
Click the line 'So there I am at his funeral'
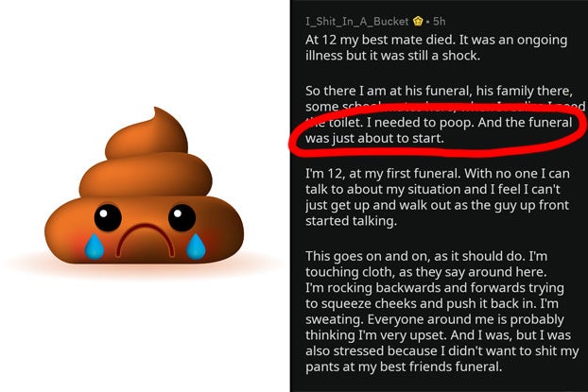point(439,91)
